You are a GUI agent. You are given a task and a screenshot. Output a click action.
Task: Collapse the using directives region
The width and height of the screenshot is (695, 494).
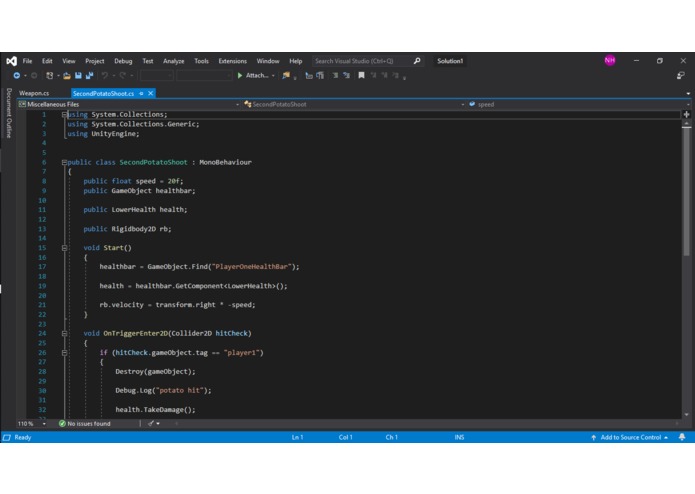(64, 115)
